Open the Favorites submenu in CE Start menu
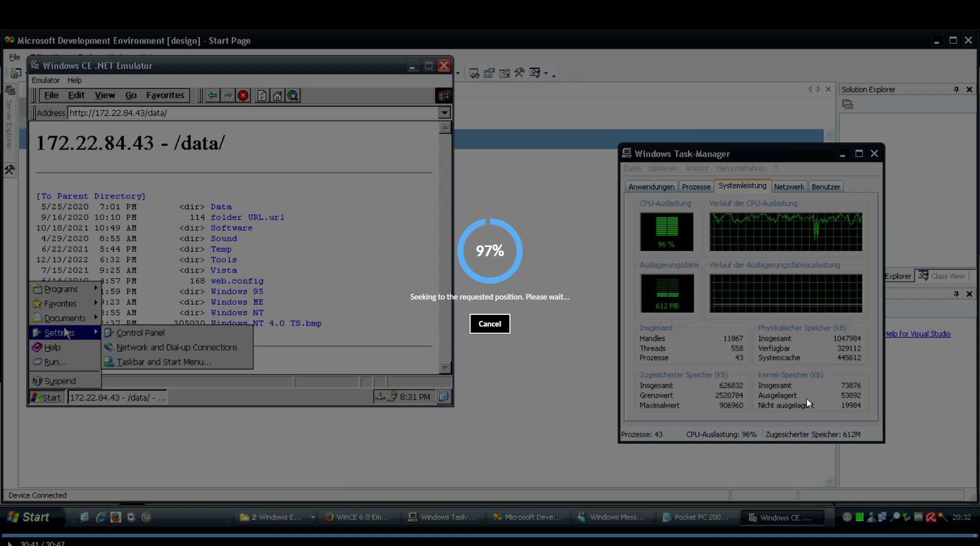980x546 pixels. 65,304
